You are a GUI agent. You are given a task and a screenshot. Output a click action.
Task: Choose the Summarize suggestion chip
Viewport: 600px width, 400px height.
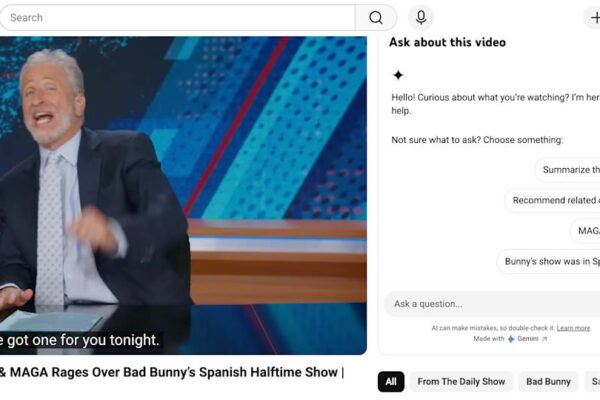coord(570,170)
